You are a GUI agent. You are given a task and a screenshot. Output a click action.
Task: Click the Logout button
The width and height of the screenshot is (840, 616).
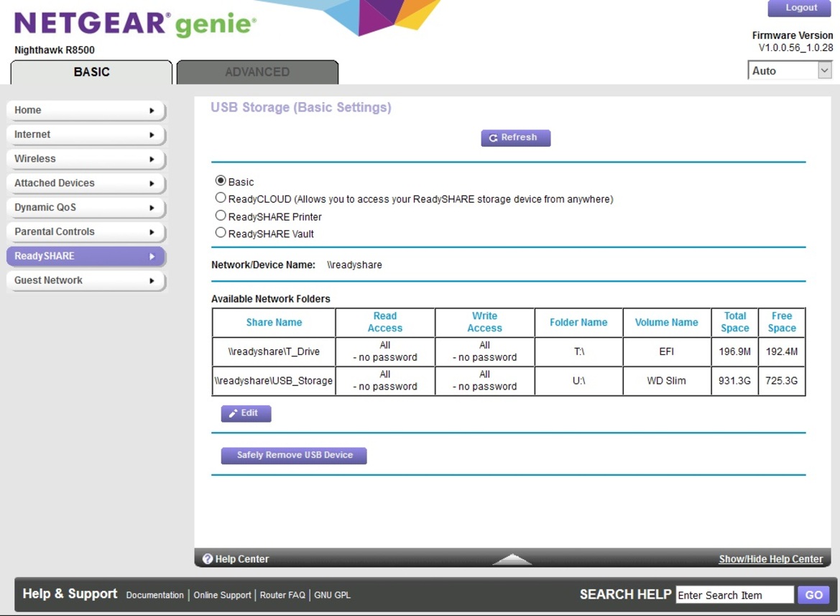point(800,7)
